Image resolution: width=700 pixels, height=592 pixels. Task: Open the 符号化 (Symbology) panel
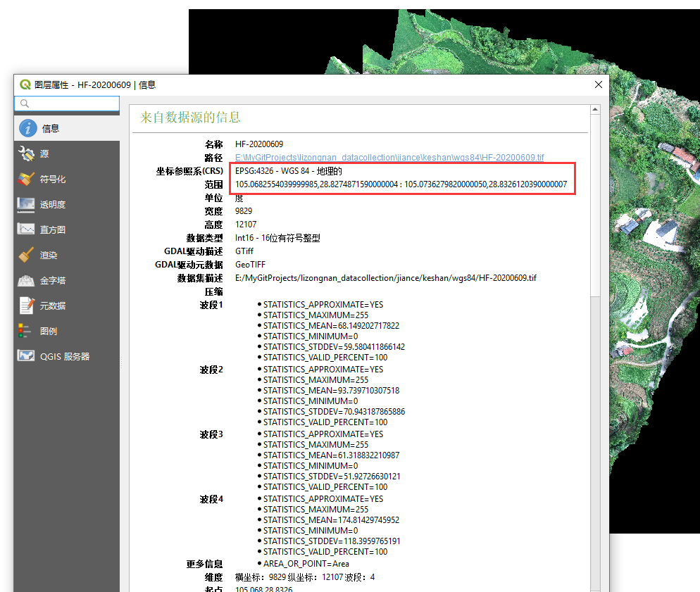(x=27, y=179)
